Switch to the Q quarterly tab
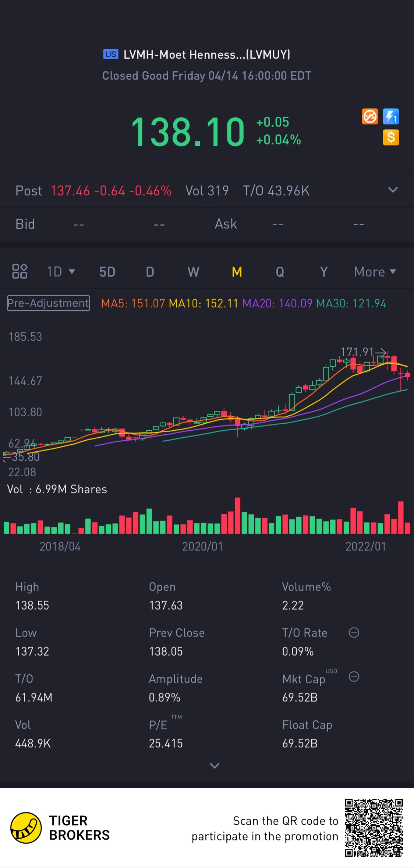 pyautogui.click(x=280, y=272)
